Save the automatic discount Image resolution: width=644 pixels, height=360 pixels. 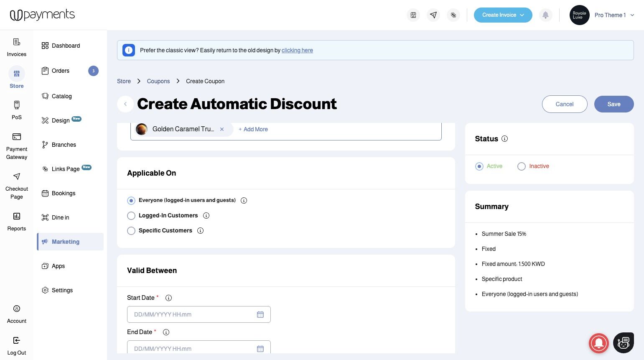[x=613, y=104]
